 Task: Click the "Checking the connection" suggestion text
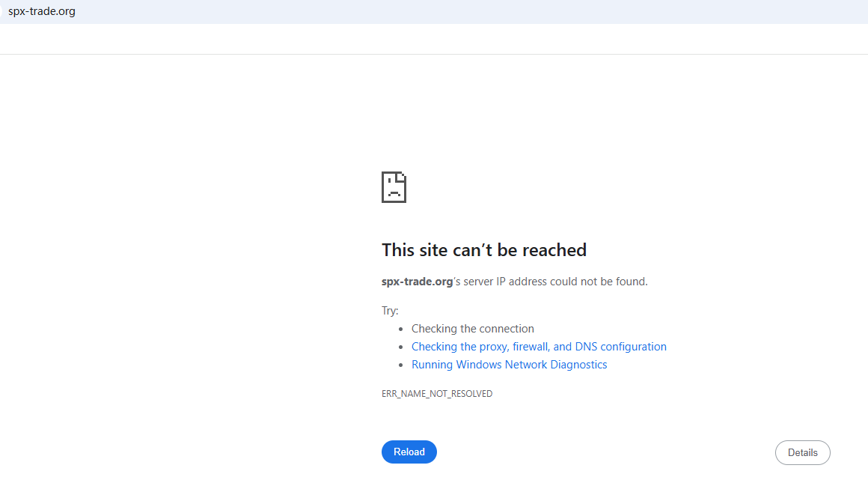point(472,329)
